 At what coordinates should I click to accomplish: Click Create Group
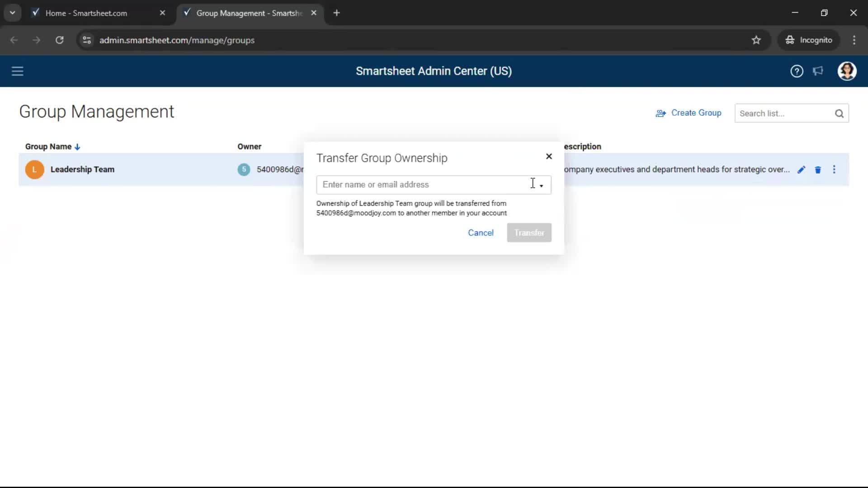[x=689, y=113]
